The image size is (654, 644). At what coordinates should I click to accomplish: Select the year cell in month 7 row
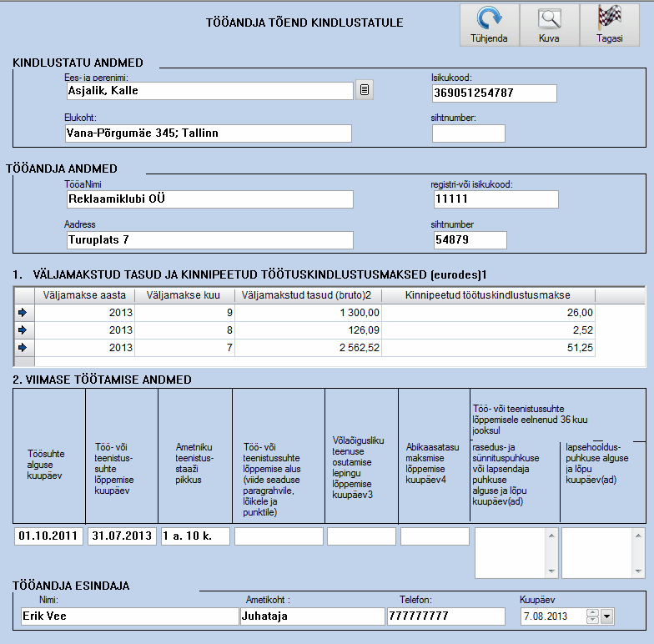tap(84, 347)
